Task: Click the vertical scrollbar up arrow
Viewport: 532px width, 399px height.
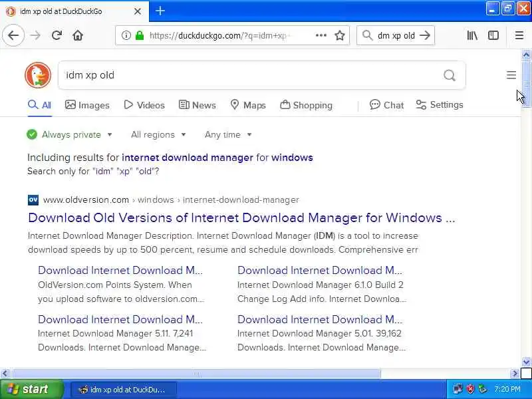Action: tap(526, 55)
